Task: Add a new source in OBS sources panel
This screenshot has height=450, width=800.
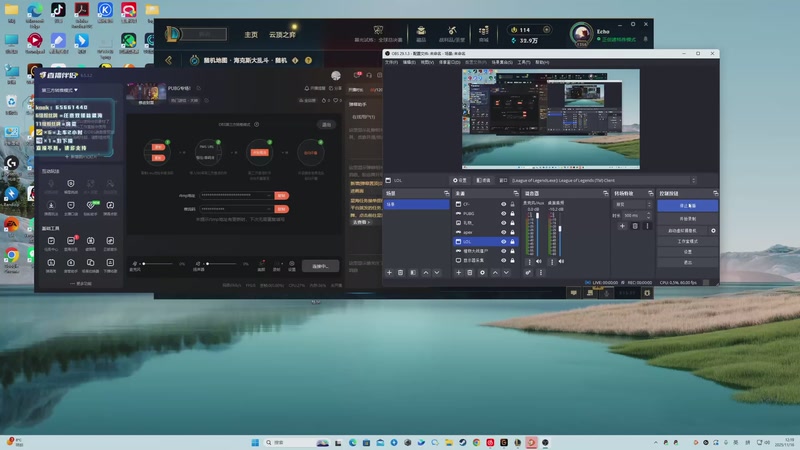Action: point(458,272)
